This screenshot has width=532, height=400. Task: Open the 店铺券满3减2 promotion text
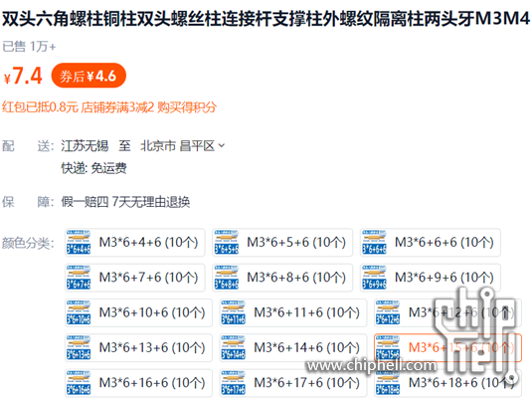(x=117, y=107)
